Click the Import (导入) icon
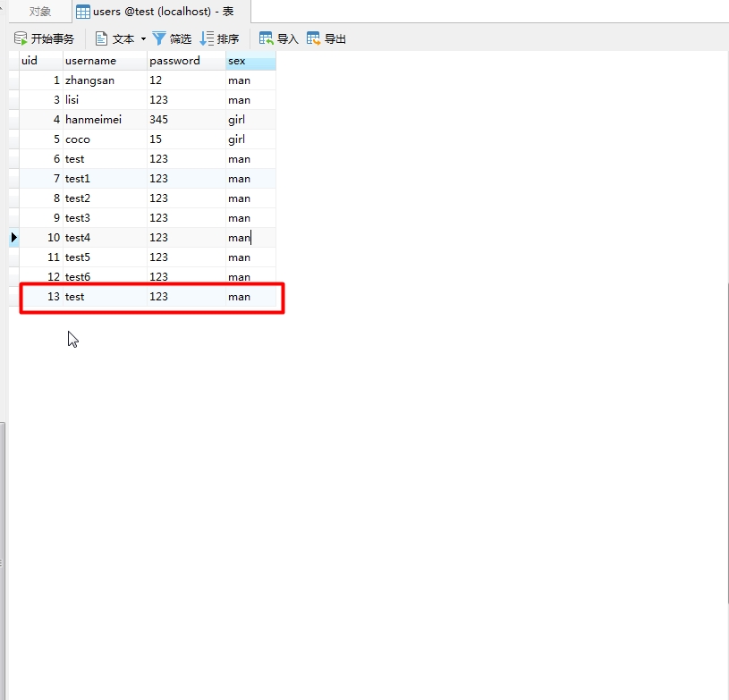This screenshot has height=700, width=729. coord(267,38)
